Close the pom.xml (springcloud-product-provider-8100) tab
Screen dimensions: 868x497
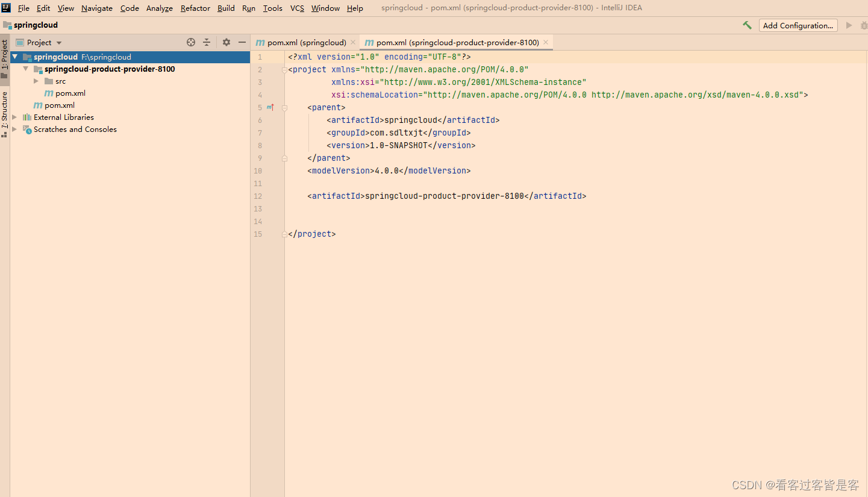coord(546,42)
